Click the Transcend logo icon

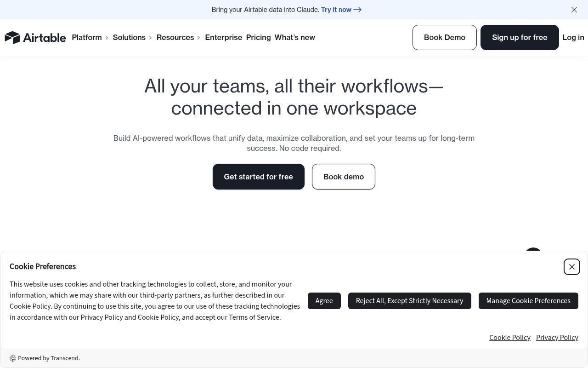click(x=13, y=358)
